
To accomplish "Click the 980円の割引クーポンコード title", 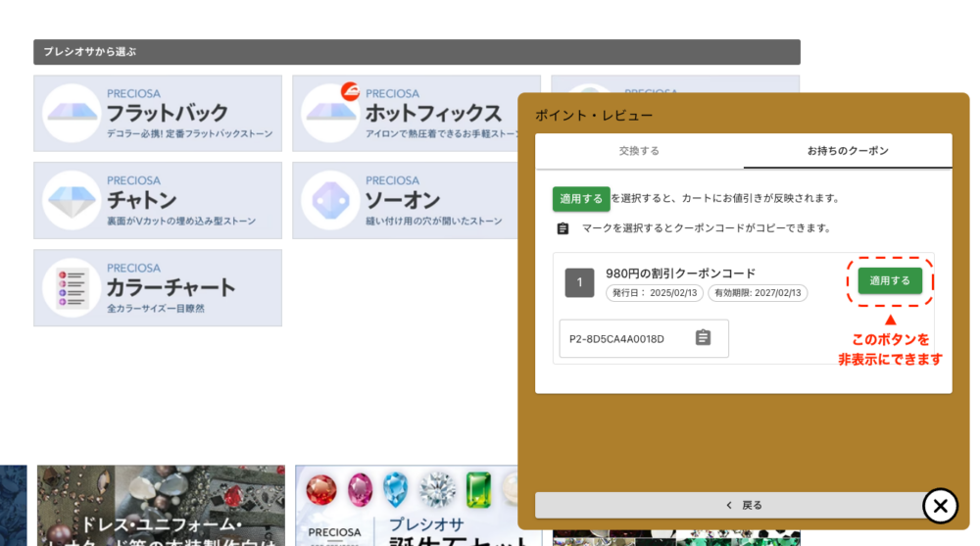I will tap(681, 273).
